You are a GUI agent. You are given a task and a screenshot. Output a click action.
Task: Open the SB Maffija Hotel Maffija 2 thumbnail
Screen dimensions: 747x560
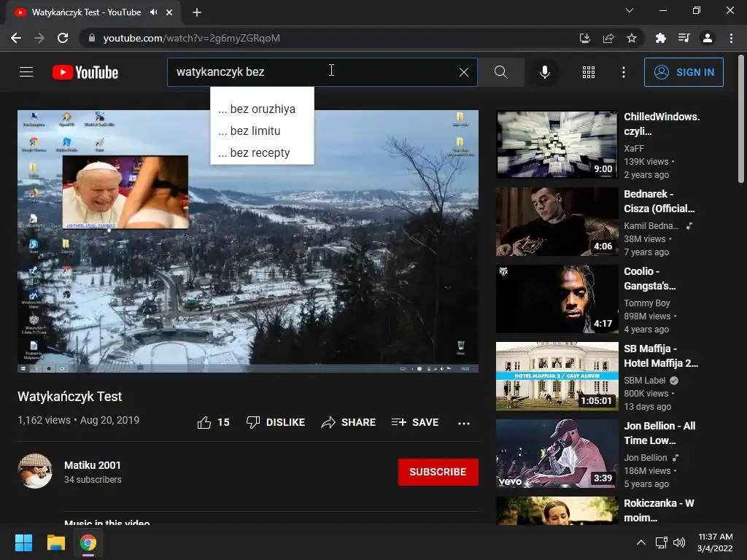tap(557, 376)
